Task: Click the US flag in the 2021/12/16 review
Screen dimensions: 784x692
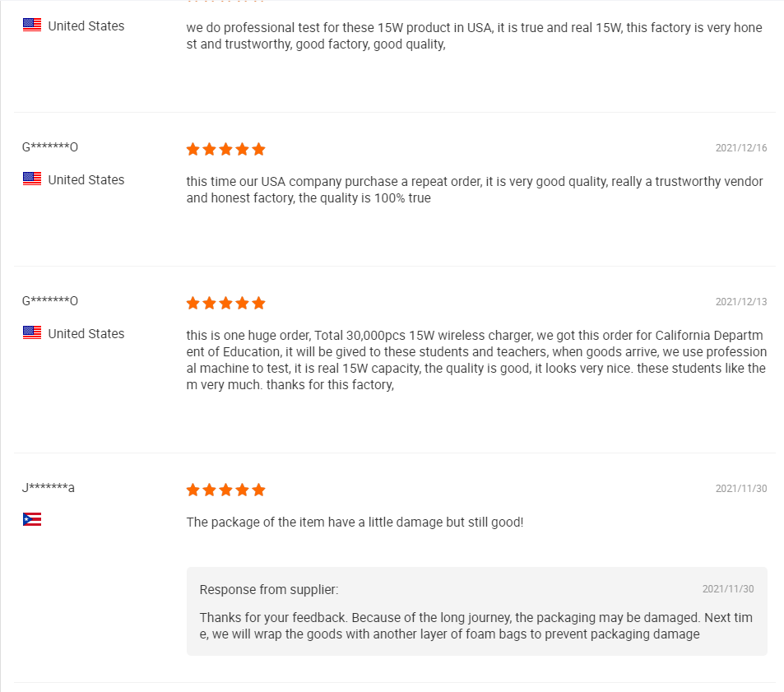Action: tap(32, 179)
